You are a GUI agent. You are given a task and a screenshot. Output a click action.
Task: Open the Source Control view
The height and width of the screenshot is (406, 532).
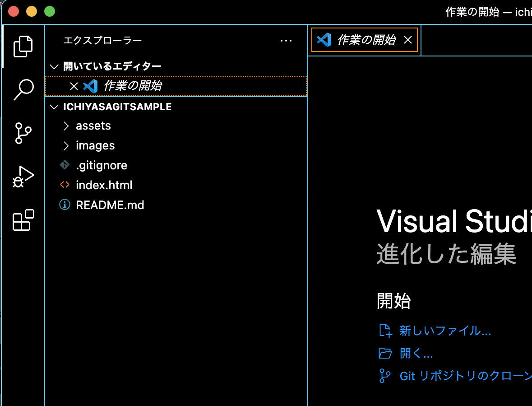[23, 133]
